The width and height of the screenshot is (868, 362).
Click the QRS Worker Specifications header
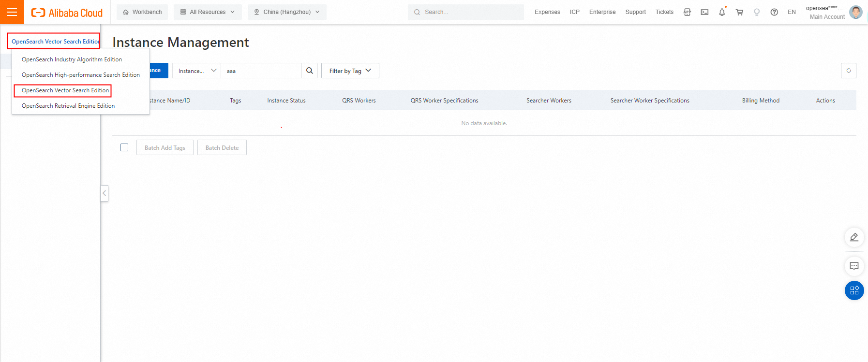[x=445, y=101]
